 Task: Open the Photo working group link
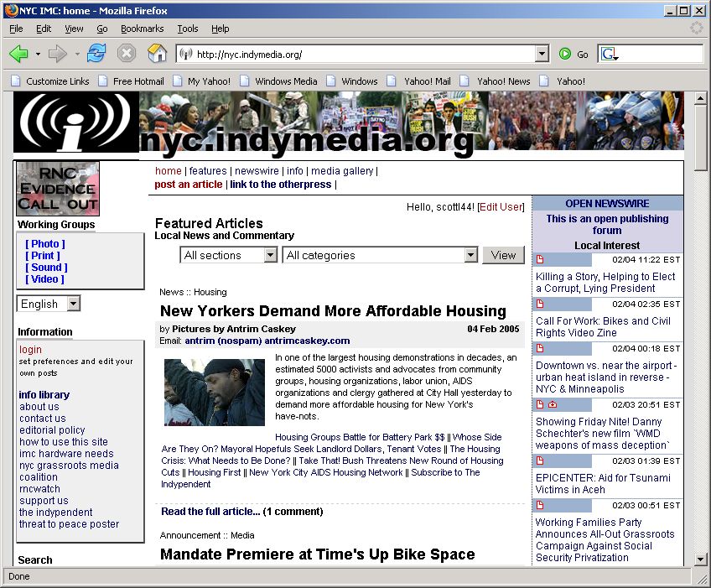45,243
